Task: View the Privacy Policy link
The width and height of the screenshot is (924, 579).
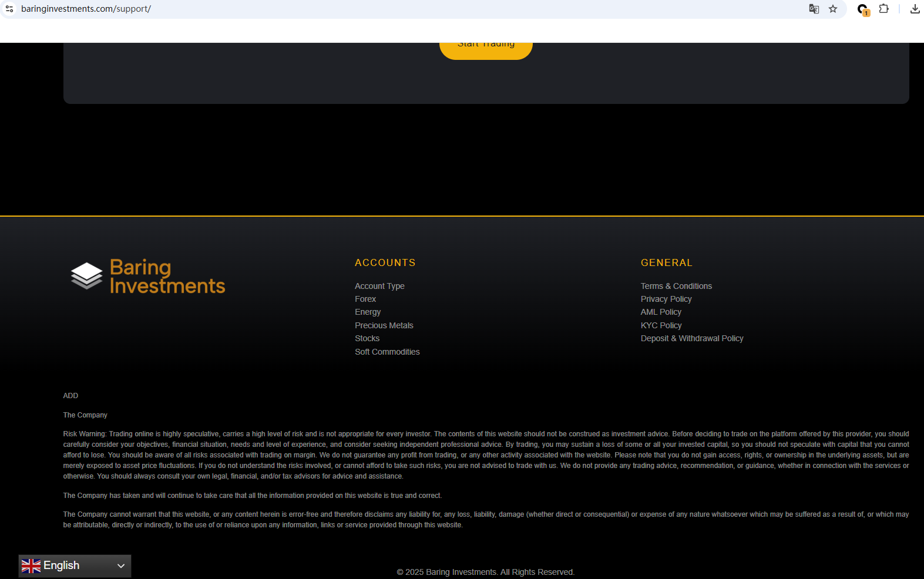Action: [666, 299]
